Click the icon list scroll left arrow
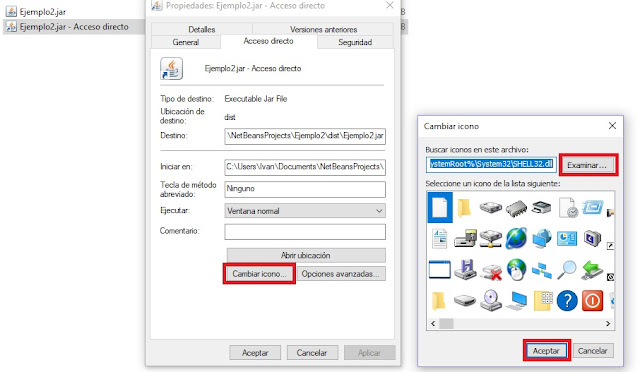The image size is (640, 372). 433,323
